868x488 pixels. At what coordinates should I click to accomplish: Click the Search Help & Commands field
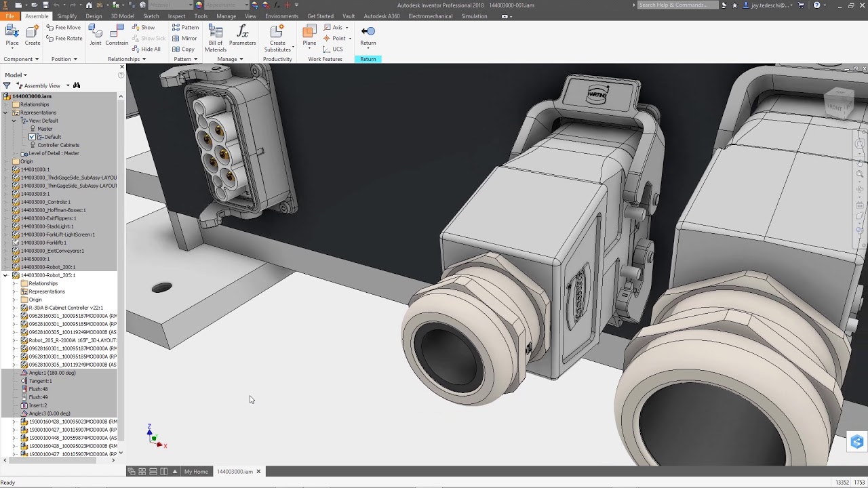pos(677,5)
